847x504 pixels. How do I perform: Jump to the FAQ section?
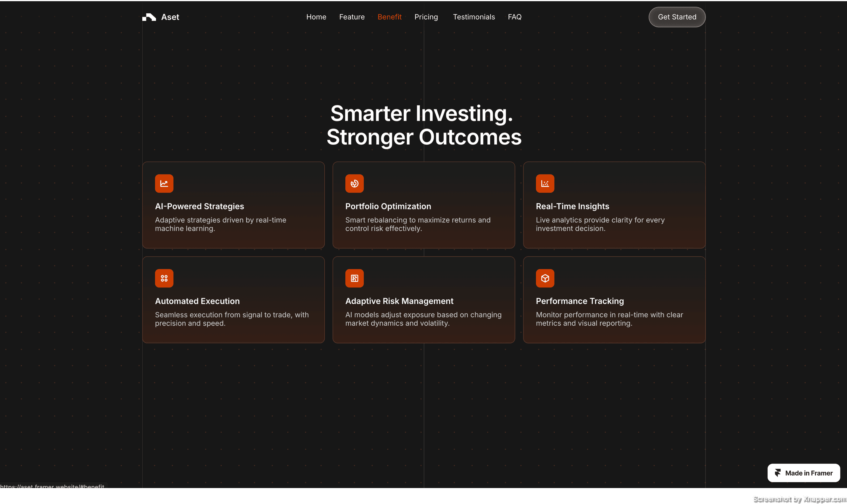[x=514, y=17]
